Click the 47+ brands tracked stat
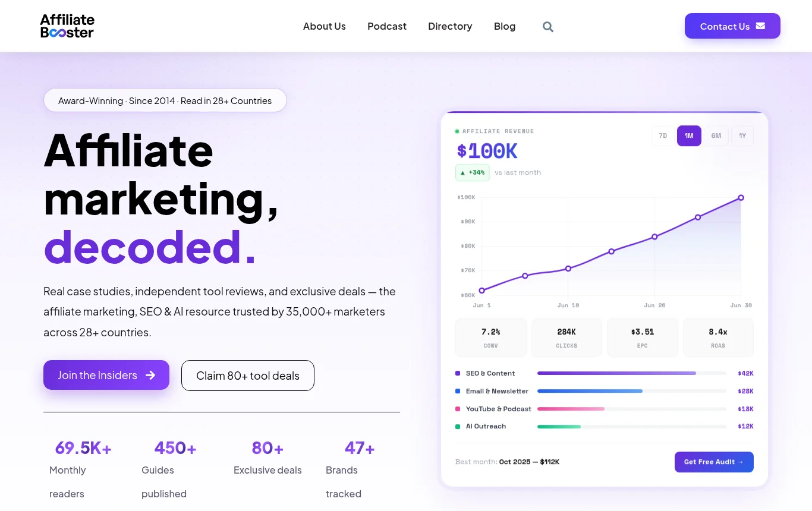 click(x=360, y=469)
